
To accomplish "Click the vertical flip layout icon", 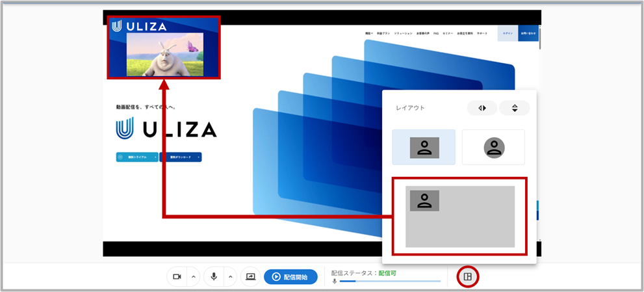I will pos(515,108).
